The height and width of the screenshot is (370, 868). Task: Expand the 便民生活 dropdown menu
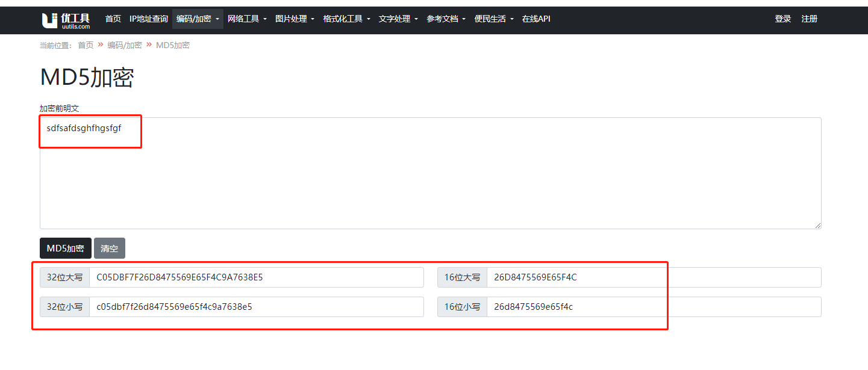[494, 19]
